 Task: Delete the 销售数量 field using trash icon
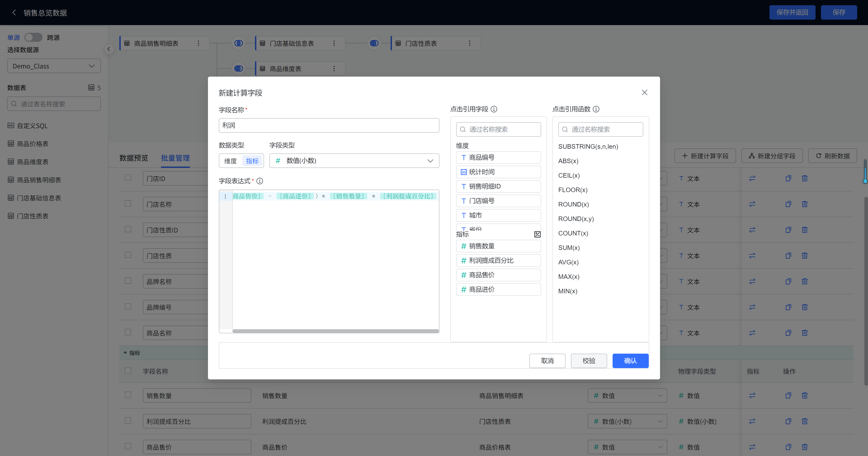coord(805,395)
